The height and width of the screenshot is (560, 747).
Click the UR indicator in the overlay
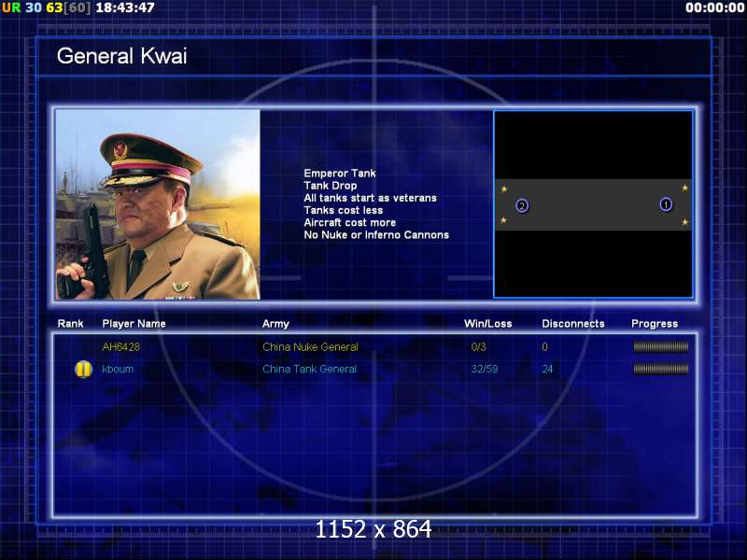click(11, 7)
